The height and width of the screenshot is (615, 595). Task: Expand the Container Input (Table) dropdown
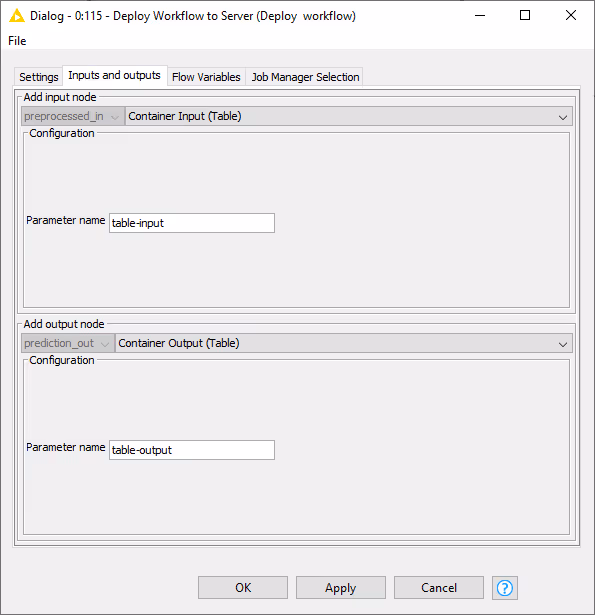(348, 116)
